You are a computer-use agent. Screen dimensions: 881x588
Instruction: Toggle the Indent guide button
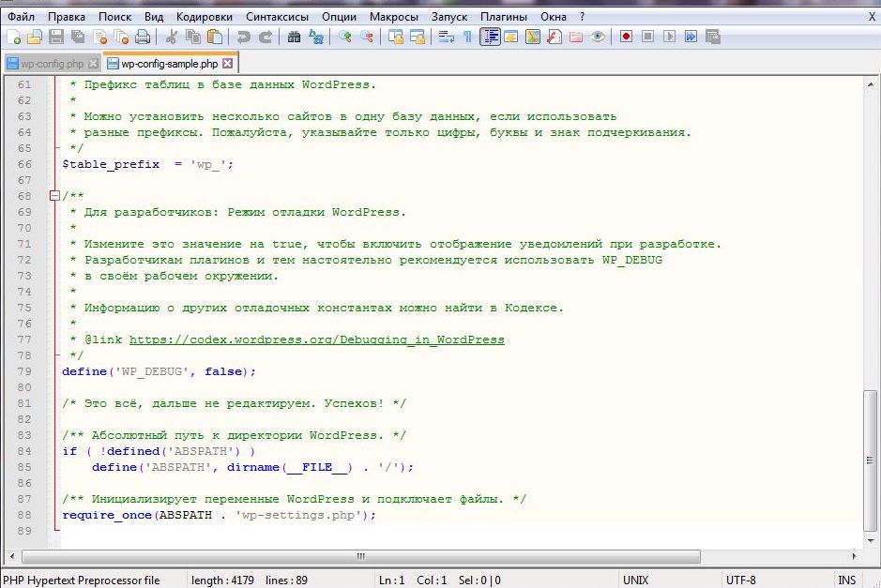pos(490,38)
